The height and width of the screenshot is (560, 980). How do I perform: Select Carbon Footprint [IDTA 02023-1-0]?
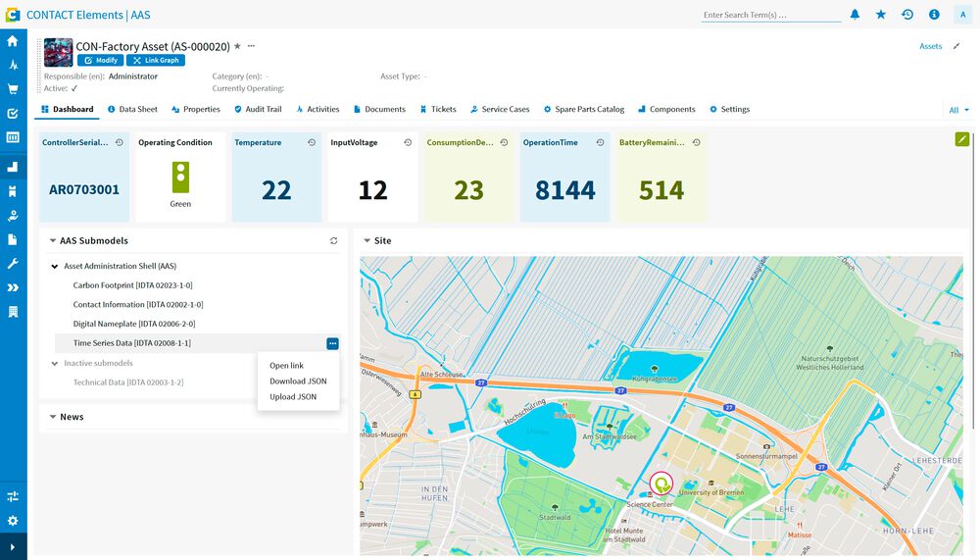pyautogui.click(x=132, y=285)
